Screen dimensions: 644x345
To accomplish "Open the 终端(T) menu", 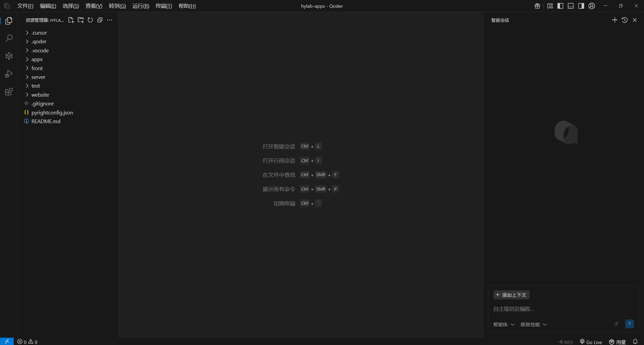I will (163, 6).
